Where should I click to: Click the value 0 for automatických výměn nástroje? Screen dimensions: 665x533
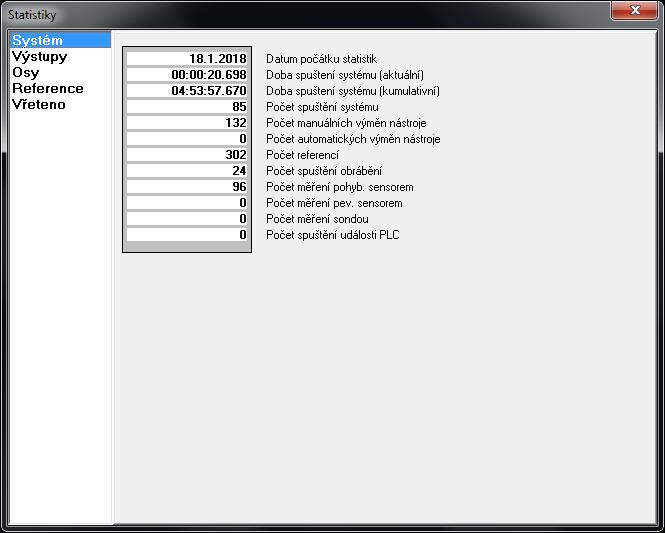(x=187, y=139)
